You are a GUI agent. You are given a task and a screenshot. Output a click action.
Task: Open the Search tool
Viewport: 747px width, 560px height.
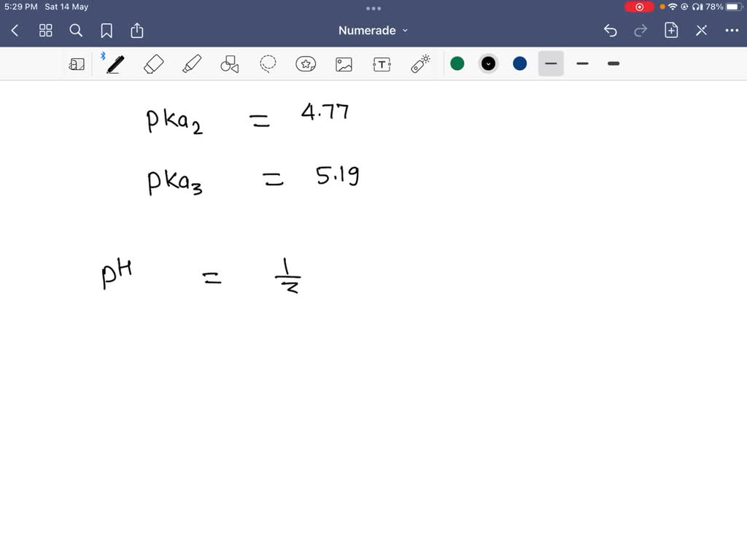pyautogui.click(x=76, y=31)
